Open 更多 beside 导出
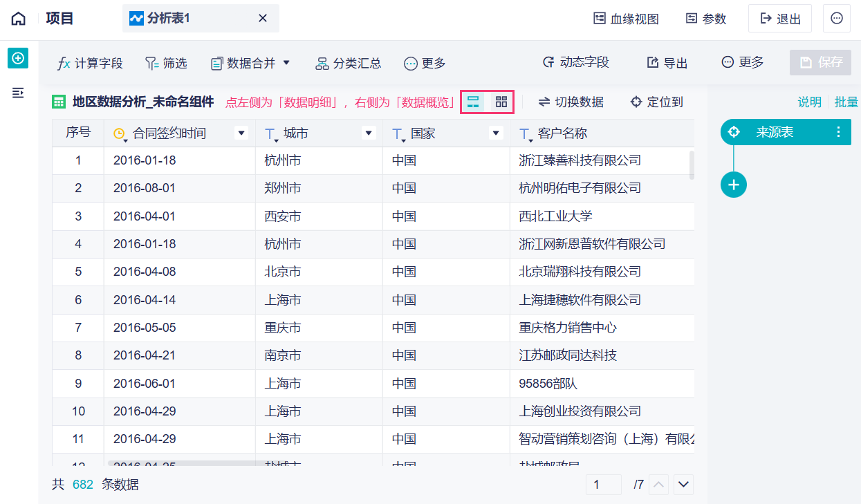Screen dimensions: 861x504 pyautogui.click(x=742, y=62)
